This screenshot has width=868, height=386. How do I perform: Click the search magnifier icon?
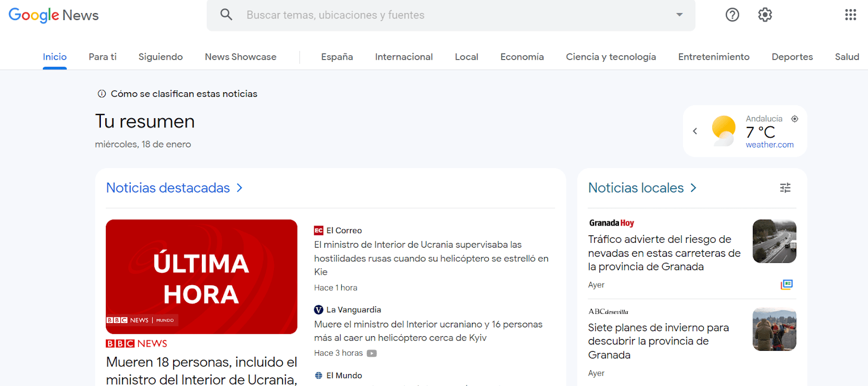(x=226, y=15)
